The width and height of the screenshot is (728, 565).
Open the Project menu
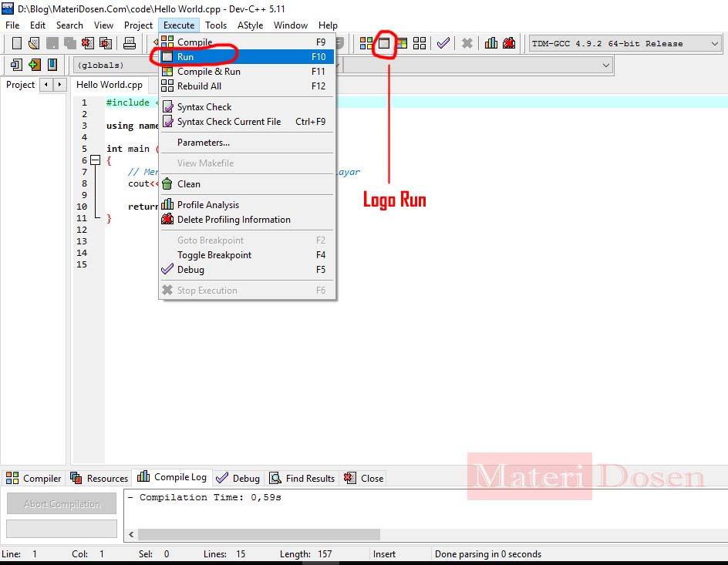coord(138,25)
